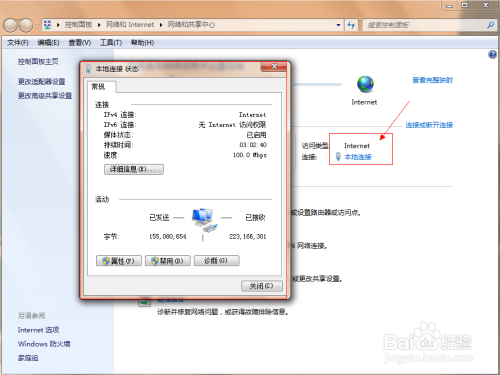Click the 223,166,301 bytes received value
This screenshot has height=375, width=500.
click(248, 236)
